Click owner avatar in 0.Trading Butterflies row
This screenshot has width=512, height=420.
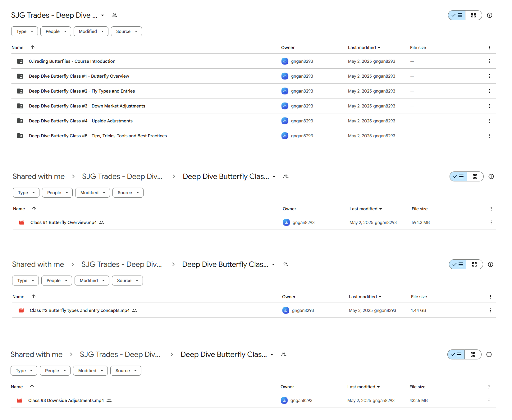(285, 61)
